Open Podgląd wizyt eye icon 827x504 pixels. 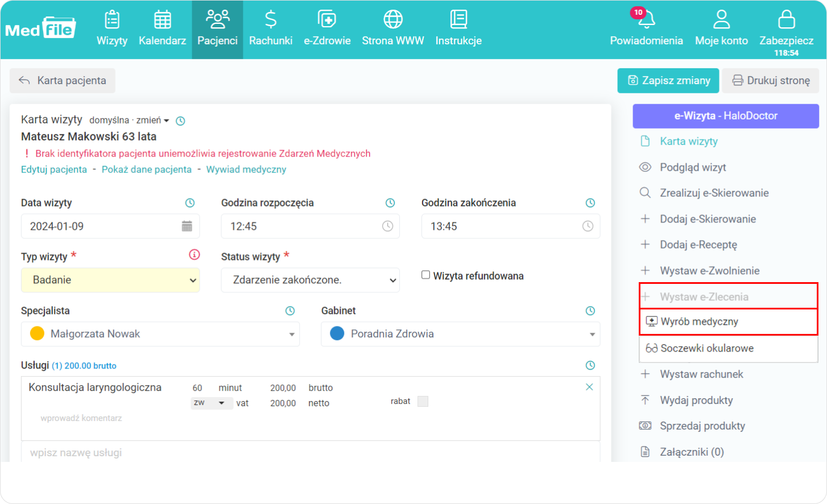point(645,167)
